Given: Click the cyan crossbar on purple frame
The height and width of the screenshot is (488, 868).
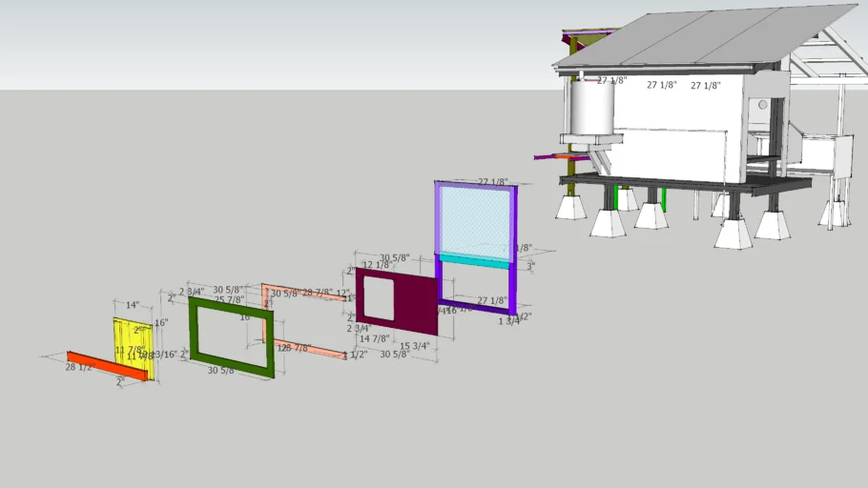Looking at the screenshot, I should point(475,258).
